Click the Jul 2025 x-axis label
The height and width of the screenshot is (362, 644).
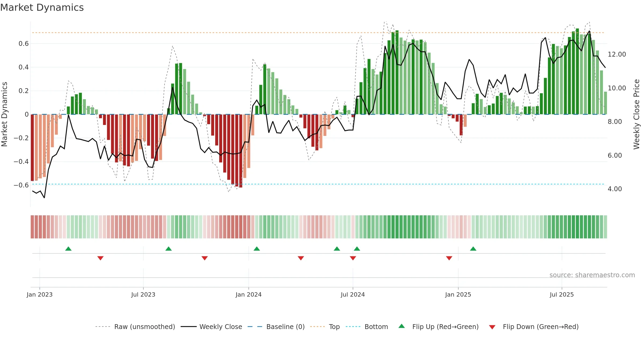[x=562, y=294]
